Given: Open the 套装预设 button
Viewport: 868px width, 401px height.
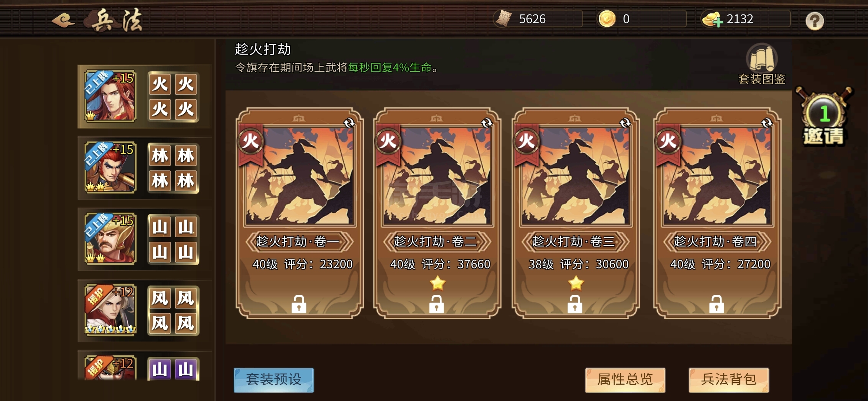Looking at the screenshot, I should (x=274, y=380).
